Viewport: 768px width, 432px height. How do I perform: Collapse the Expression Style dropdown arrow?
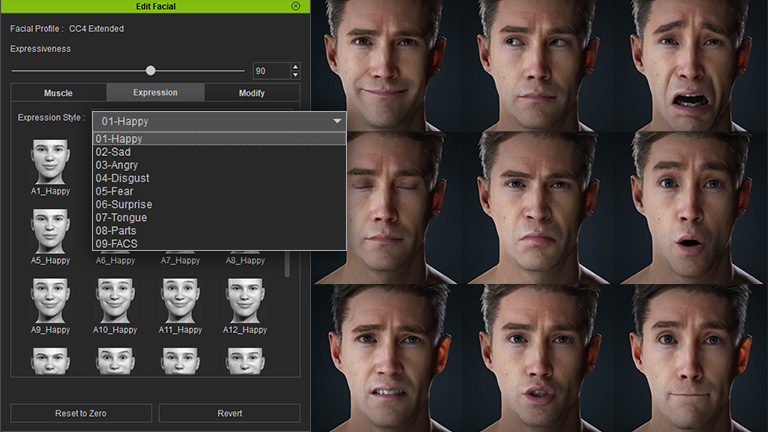click(x=337, y=121)
